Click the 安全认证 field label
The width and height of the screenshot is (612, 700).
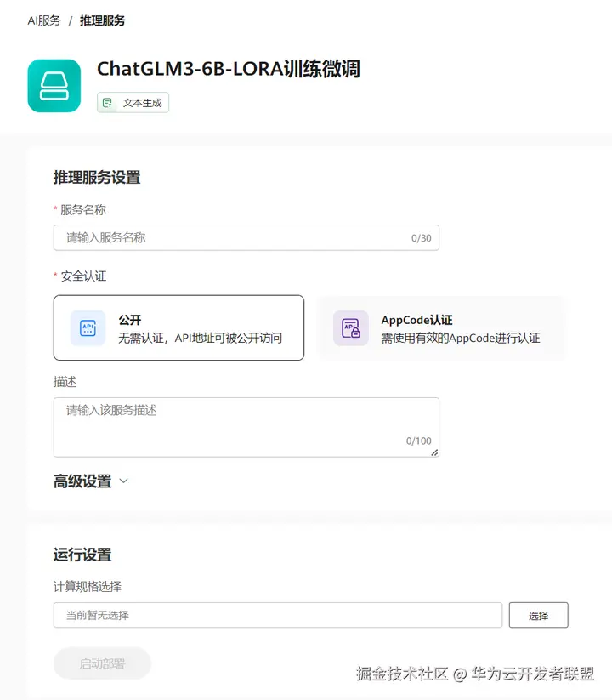tap(83, 276)
